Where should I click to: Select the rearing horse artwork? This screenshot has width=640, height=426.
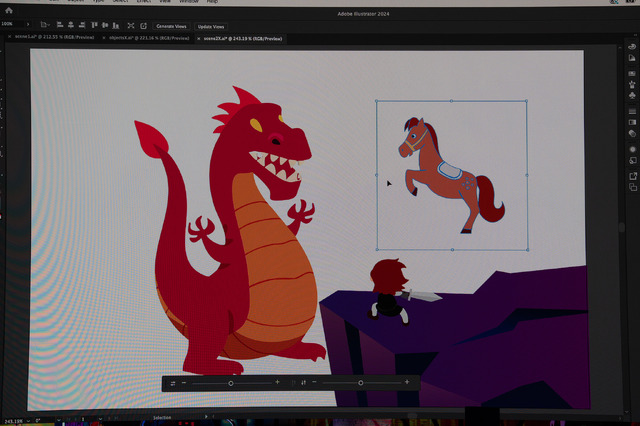click(x=451, y=175)
